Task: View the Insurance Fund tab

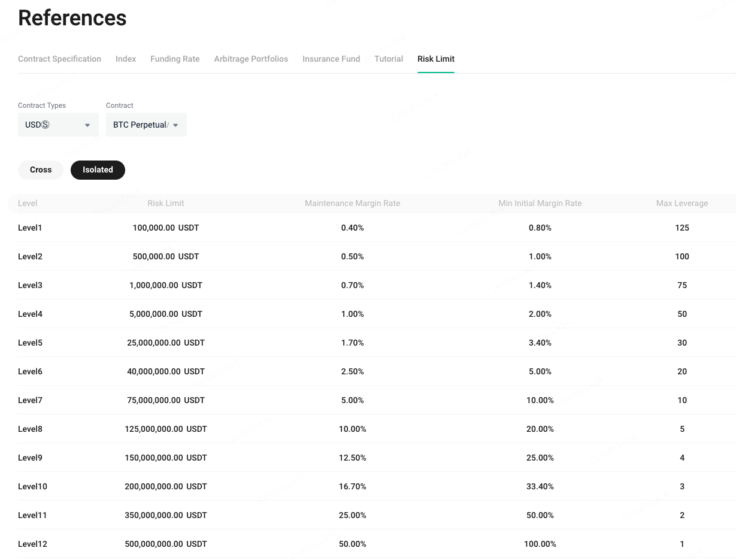Action: (331, 59)
